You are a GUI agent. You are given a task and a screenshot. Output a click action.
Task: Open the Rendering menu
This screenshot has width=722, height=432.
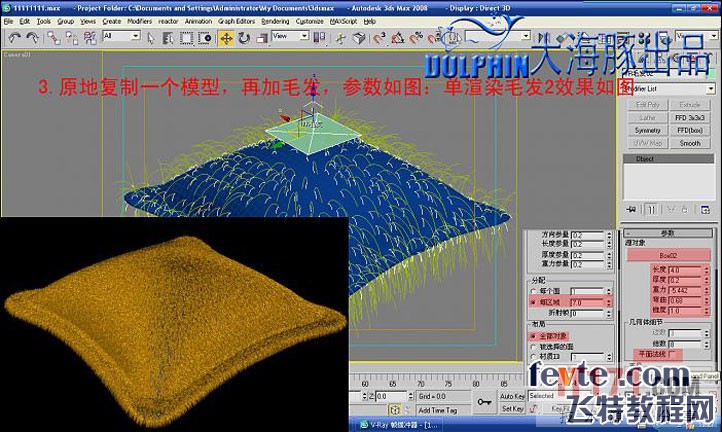click(x=275, y=21)
